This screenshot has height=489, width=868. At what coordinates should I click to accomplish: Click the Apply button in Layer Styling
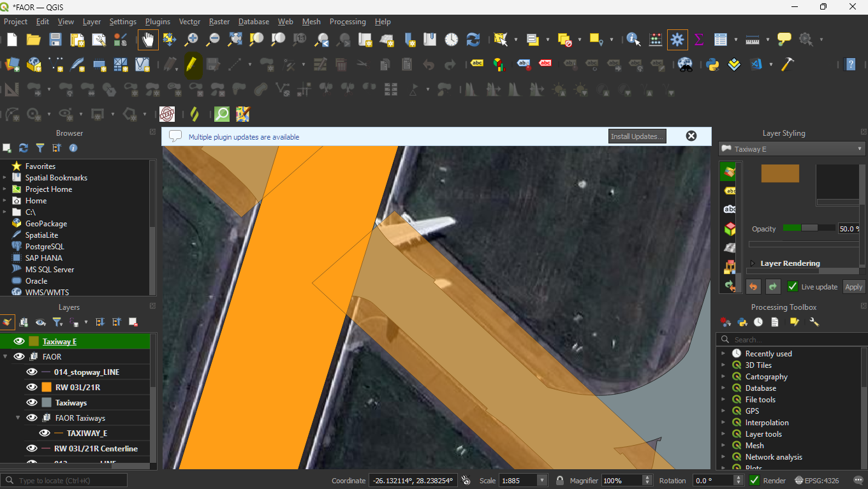tap(853, 287)
